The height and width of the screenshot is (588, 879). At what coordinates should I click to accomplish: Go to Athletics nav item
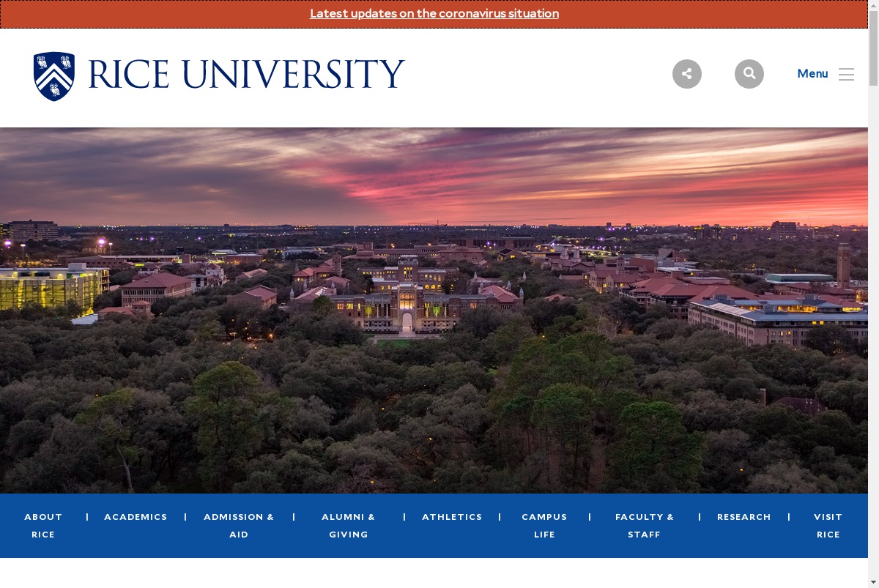pyautogui.click(x=452, y=517)
